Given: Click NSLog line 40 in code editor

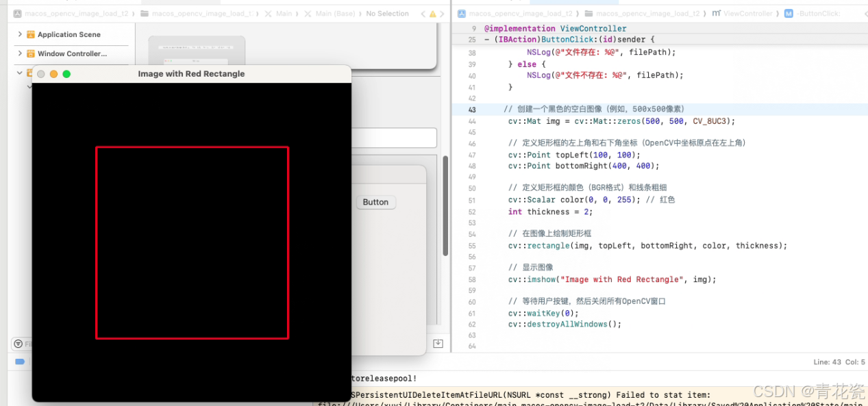Looking at the screenshot, I should pos(605,75).
